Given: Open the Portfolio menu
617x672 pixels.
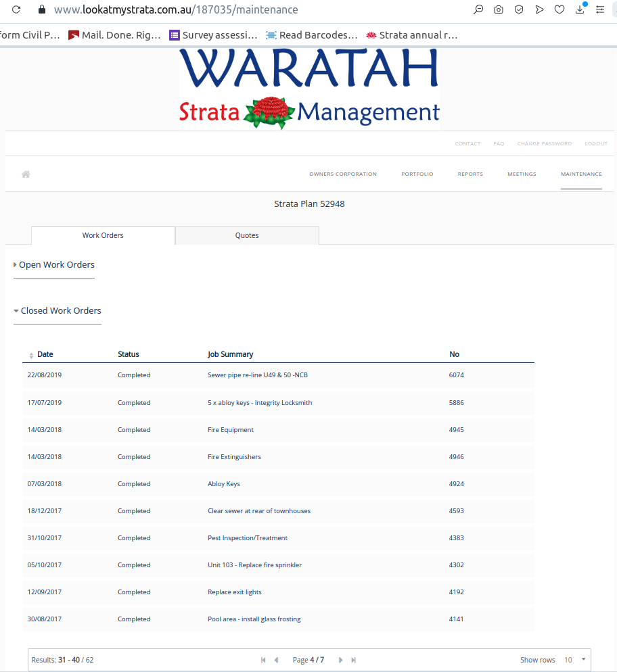Looking at the screenshot, I should click(x=417, y=174).
